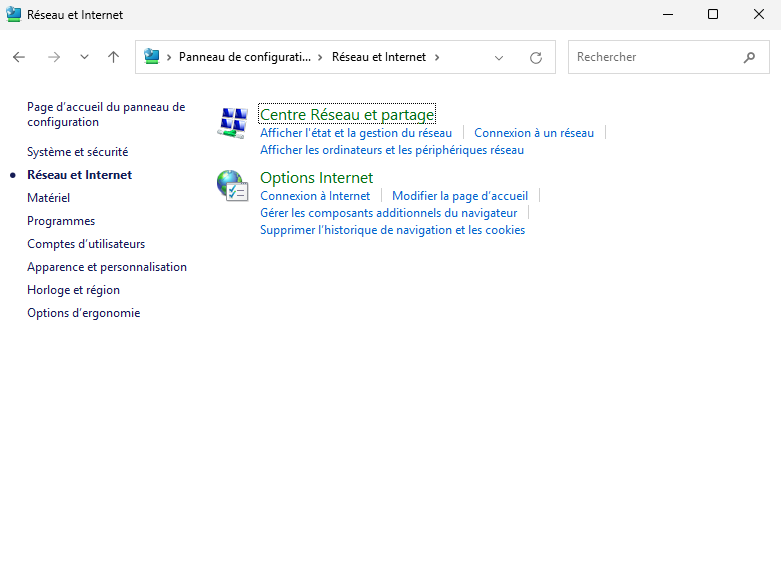781x587 pixels.
Task: Open the Matériel category in the sidebar
Action: [x=48, y=198]
